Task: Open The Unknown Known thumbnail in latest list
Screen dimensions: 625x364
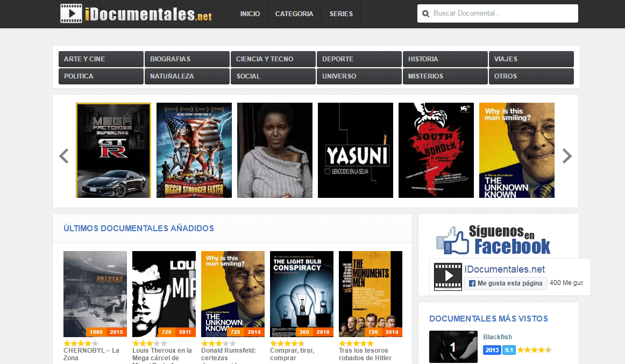Action: (x=233, y=294)
